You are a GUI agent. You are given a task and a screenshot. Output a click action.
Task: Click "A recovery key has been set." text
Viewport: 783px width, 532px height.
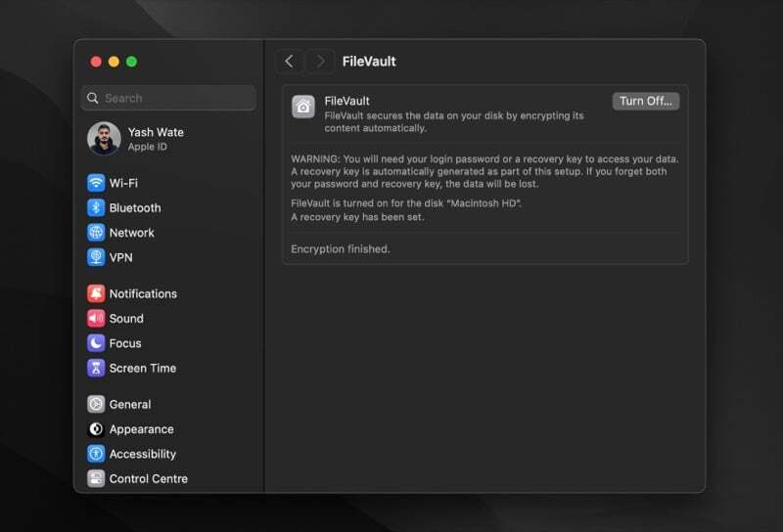357,217
